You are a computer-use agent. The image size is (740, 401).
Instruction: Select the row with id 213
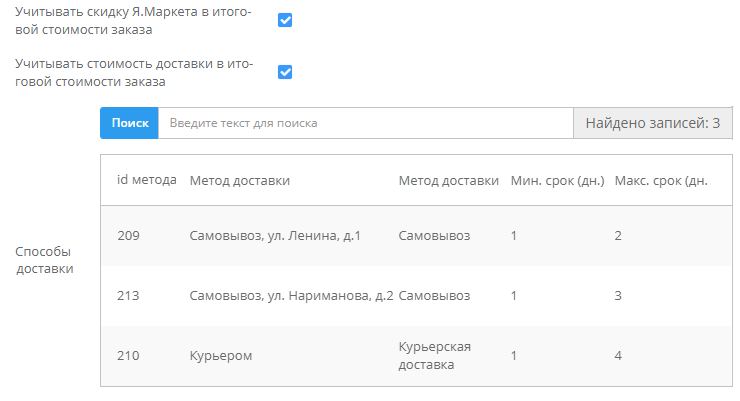point(128,296)
